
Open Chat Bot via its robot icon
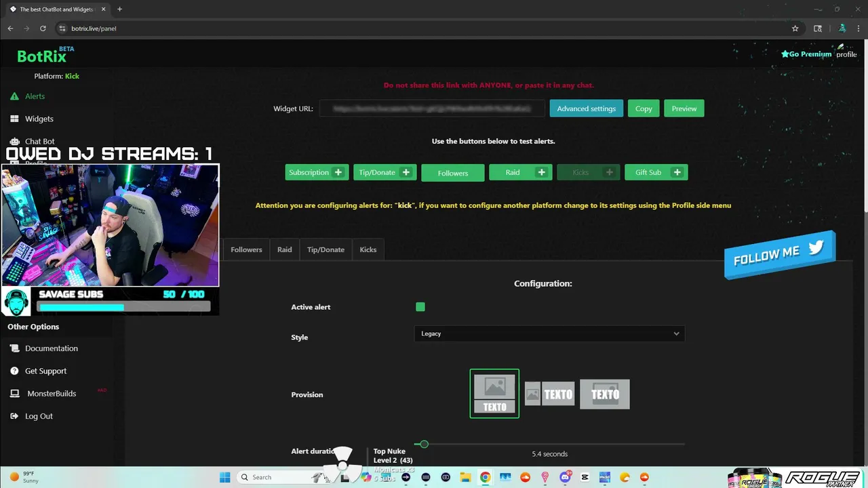click(14, 142)
